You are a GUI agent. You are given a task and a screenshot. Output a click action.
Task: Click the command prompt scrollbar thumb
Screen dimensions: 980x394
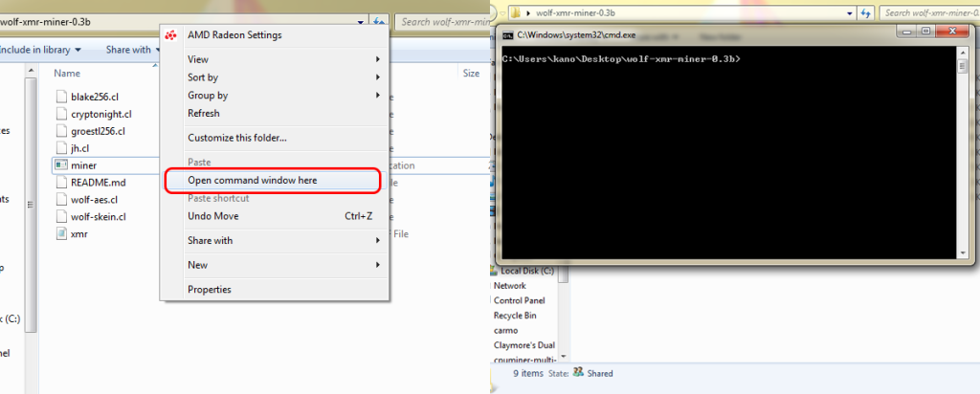click(963, 66)
